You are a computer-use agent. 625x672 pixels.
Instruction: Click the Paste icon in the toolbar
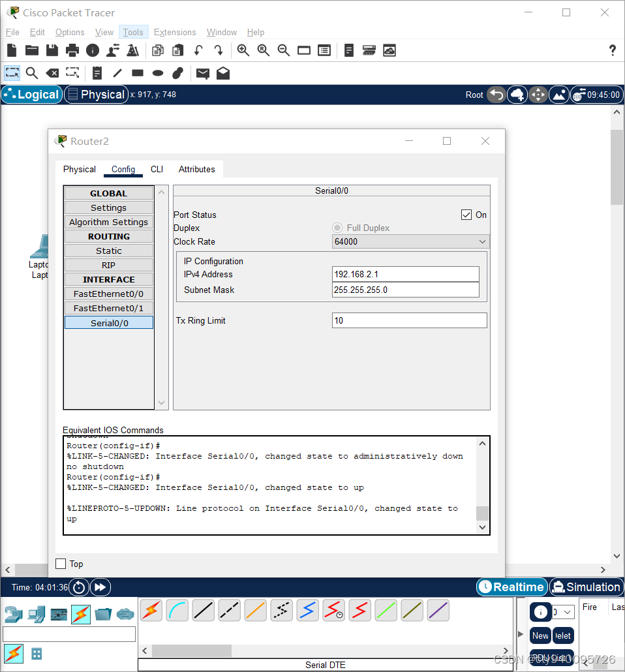coord(178,51)
